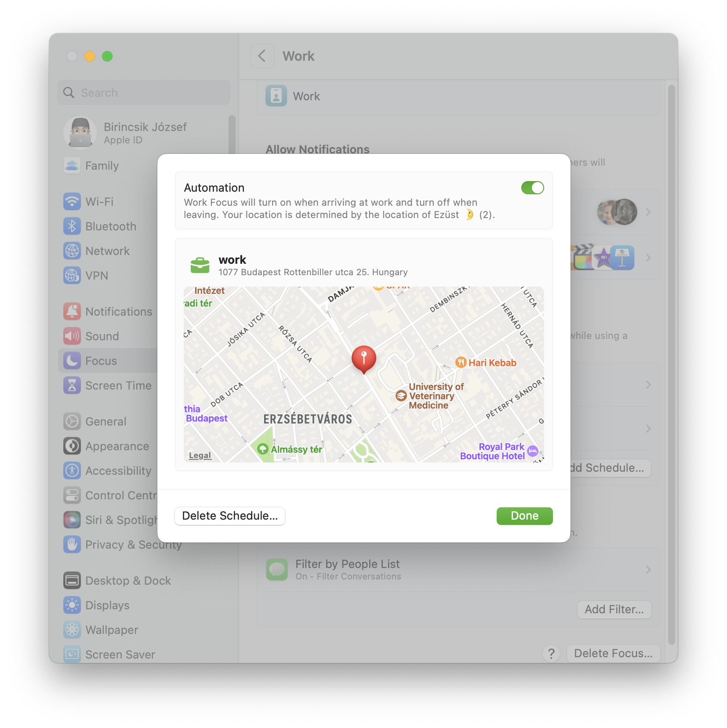Click the green work briefcase icon
Screen dimensions: 727x728
tap(200, 265)
